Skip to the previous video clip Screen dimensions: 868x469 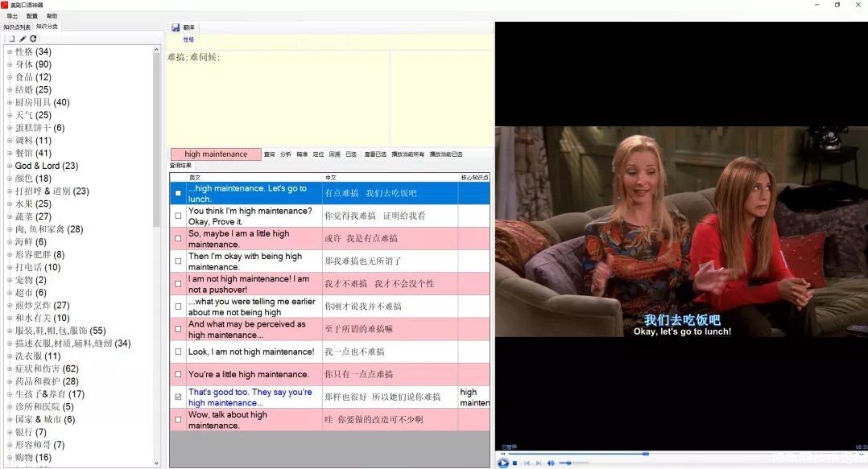tap(527, 463)
